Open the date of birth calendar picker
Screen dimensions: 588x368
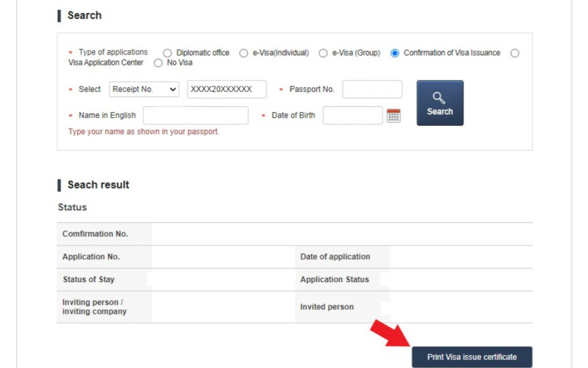point(393,116)
